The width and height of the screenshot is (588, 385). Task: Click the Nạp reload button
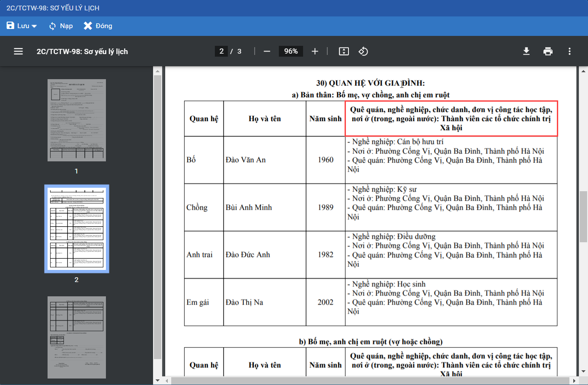61,26
